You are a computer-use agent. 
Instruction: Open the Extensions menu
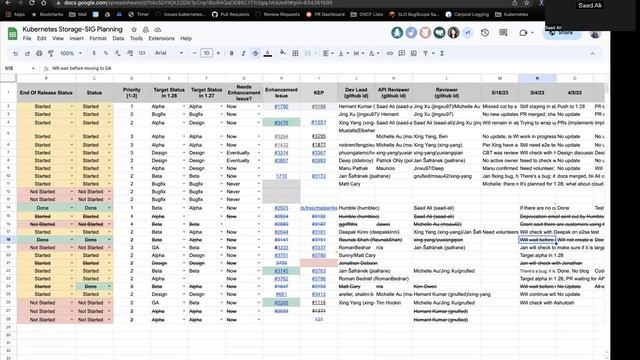(x=161, y=38)
